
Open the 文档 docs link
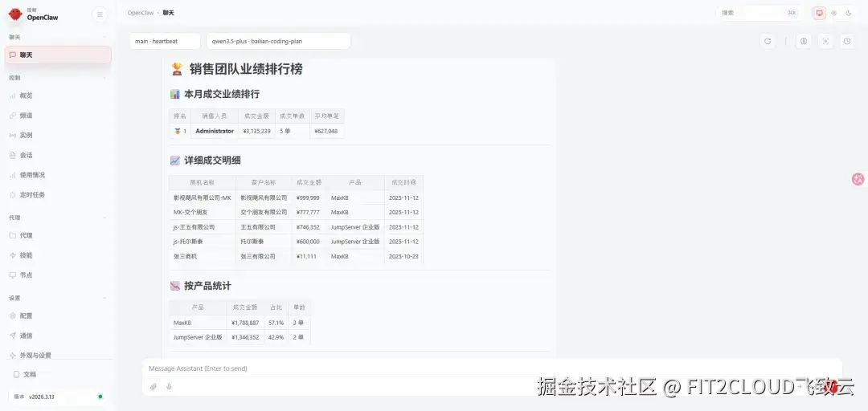point(58,375)
